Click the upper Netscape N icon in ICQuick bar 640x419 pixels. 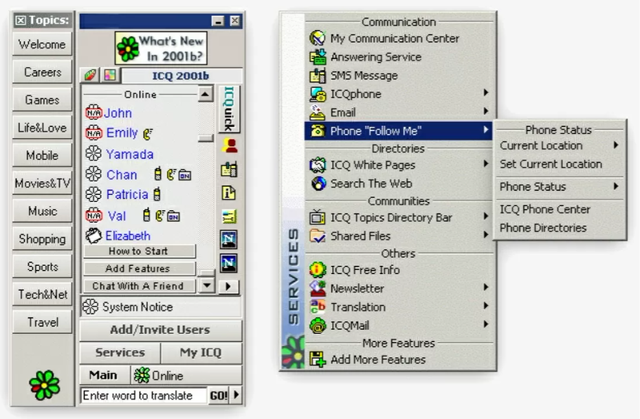coord(229,239)
